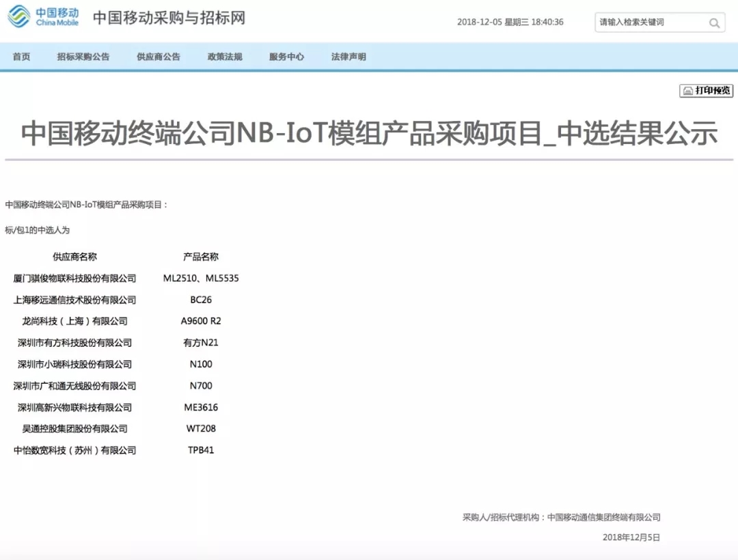Click product name ME3616

click(x=201, y=408)
